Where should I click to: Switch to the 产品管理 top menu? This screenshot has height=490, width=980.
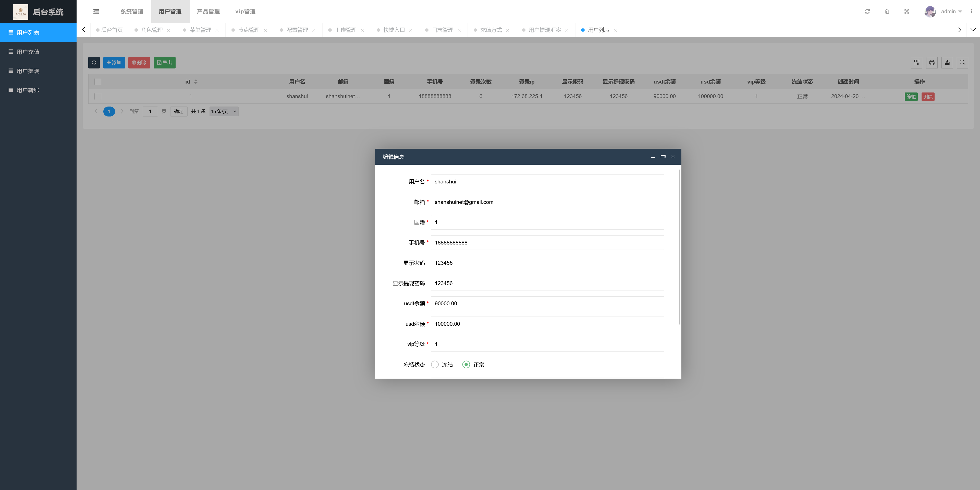pos(208,11)
